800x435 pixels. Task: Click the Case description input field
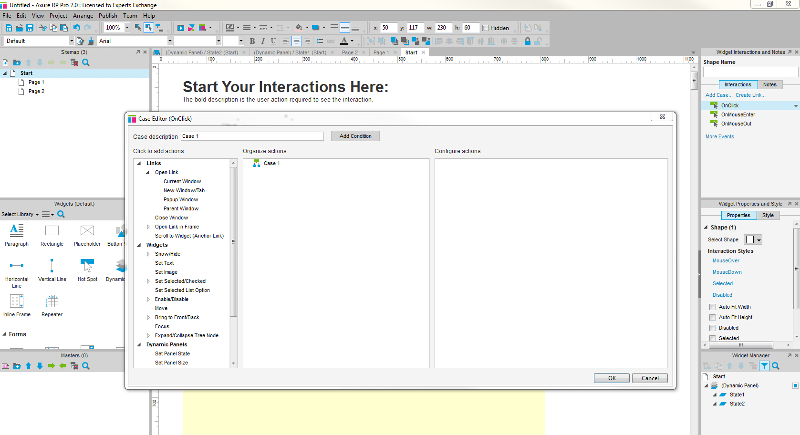click(x=252, y=136)
